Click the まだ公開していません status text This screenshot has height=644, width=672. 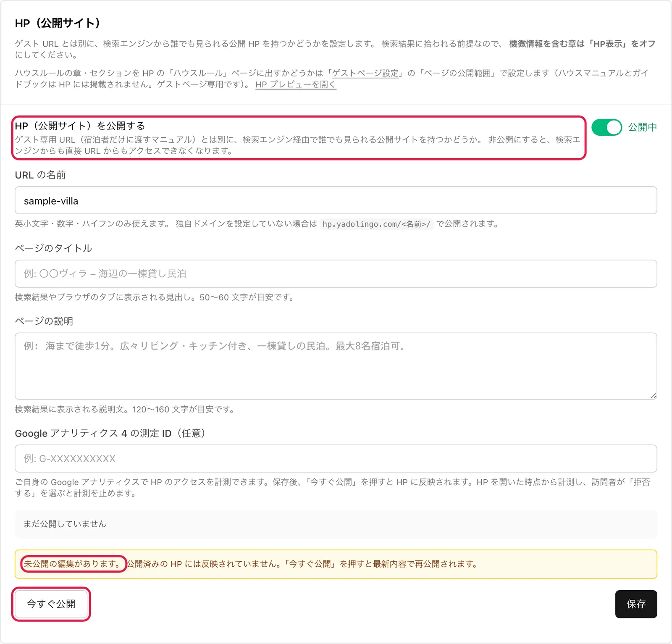click(65, 524)
